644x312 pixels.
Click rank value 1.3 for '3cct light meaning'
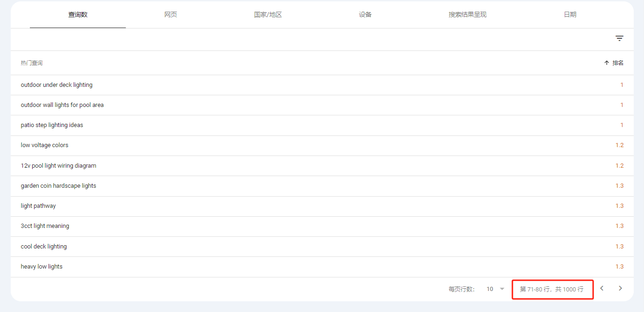pyautogui.click(x=619, y=226)
